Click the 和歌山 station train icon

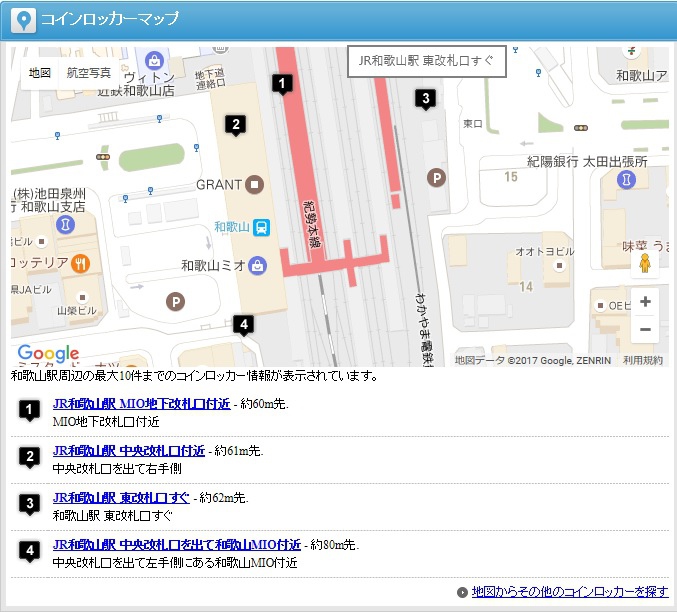(x=261, y=227)
